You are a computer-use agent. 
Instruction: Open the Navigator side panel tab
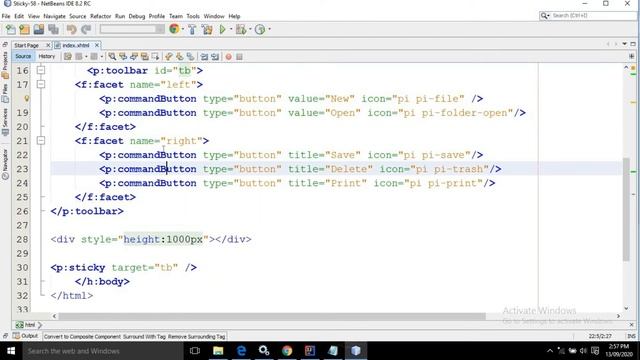(x=5, y=164)
